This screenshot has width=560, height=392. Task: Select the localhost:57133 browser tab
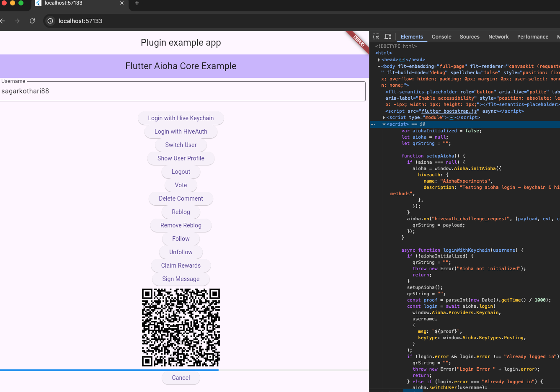(80, 3)
